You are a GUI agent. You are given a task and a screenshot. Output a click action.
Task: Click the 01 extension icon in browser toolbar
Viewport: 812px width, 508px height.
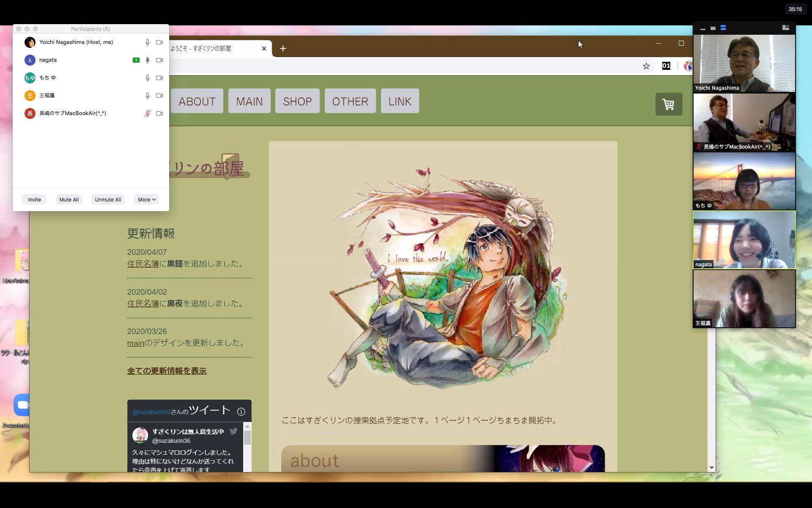coord(666,66)
